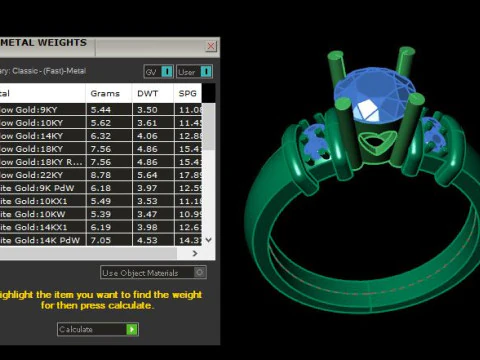Toggle the GV library switch
Screen dimensions: 480x360
pyautogui.click(x=158, y=72)
